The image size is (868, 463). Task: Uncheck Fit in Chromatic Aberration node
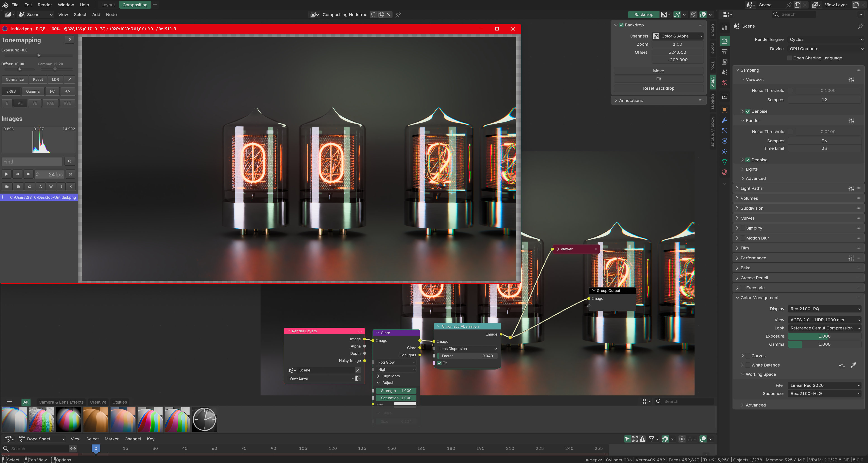(439, 363)
